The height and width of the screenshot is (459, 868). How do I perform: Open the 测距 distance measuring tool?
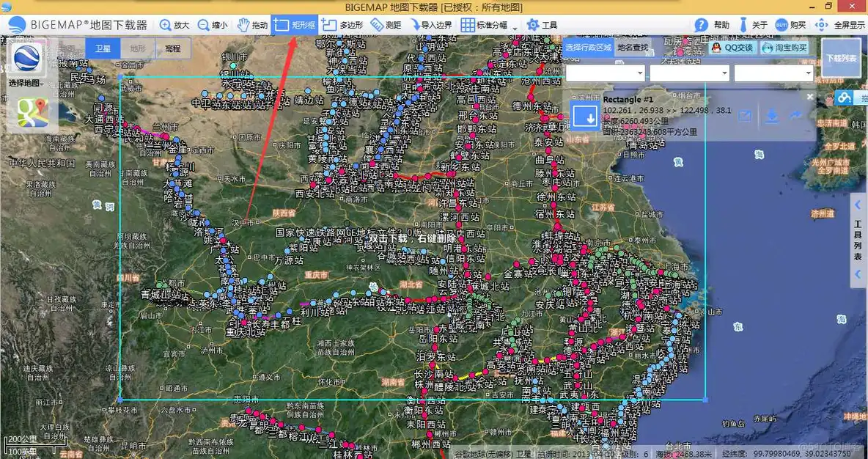pos(386,25)
